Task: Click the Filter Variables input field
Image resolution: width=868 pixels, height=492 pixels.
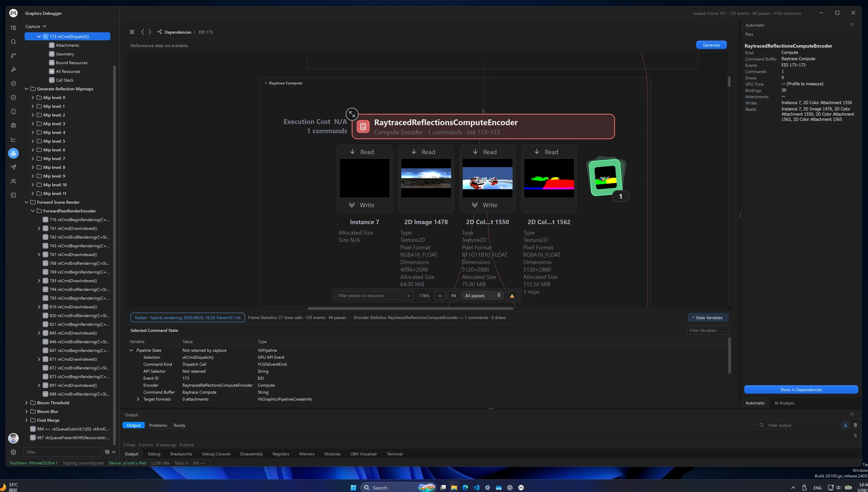Action: (x=707, y=330)
